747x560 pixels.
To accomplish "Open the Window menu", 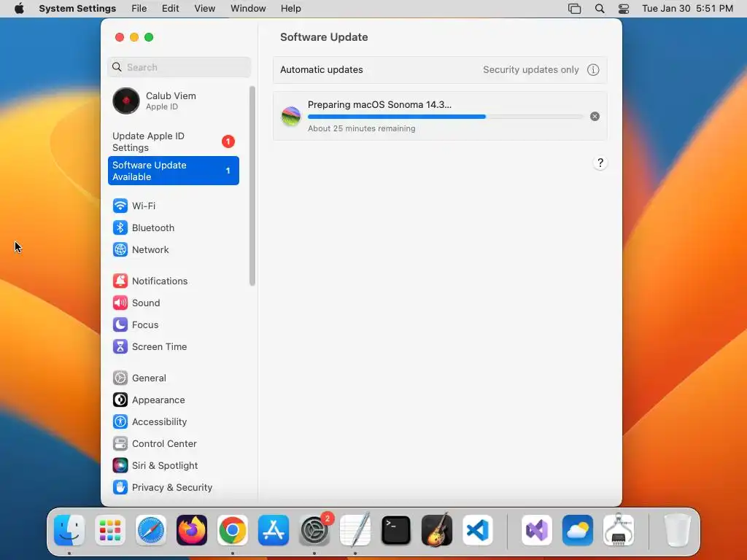I will pos(248,9).
